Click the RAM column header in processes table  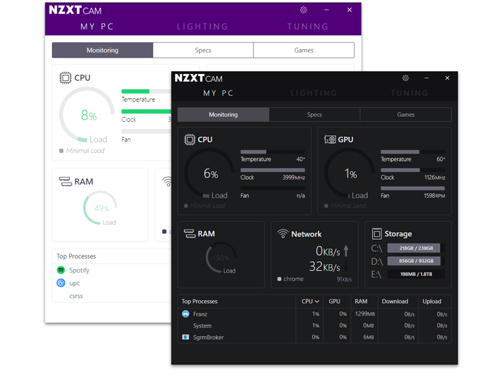361,301
